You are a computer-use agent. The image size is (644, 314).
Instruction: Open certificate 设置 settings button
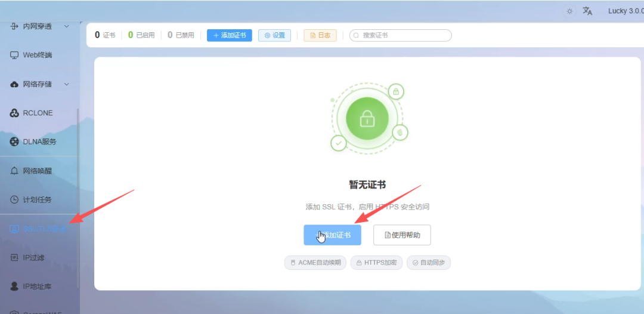274,35
